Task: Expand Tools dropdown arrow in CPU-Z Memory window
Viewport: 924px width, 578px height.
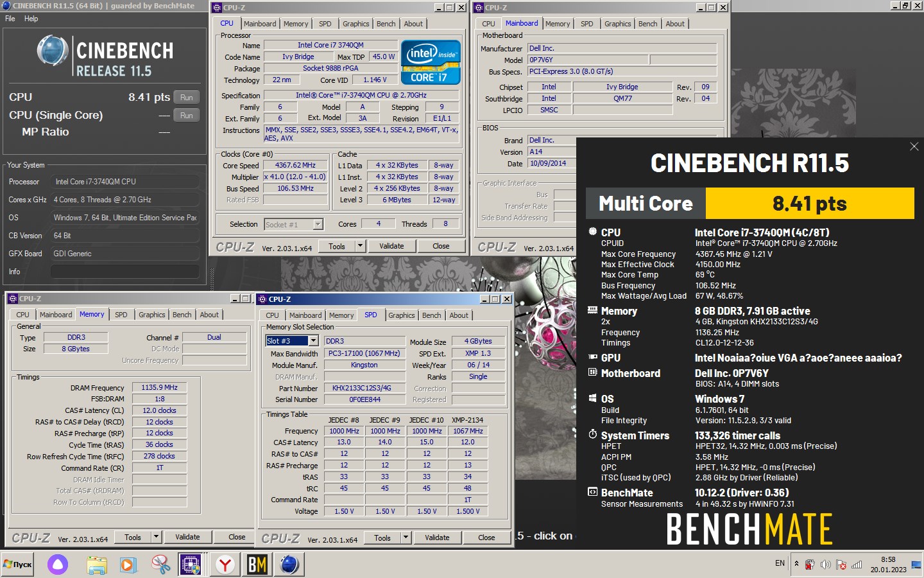Action: (156, 537)
